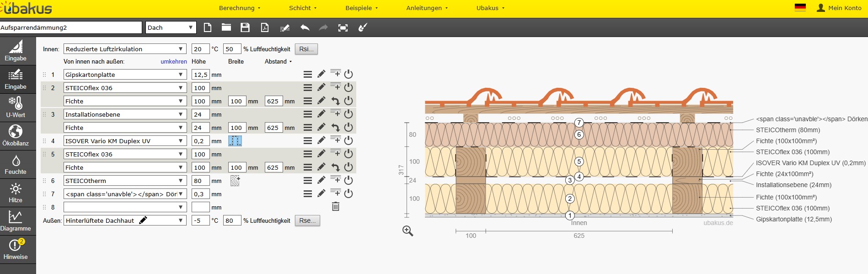868x274 pixels.
Task: Expand the Dach component type dropdown
Action: [171, 27]
